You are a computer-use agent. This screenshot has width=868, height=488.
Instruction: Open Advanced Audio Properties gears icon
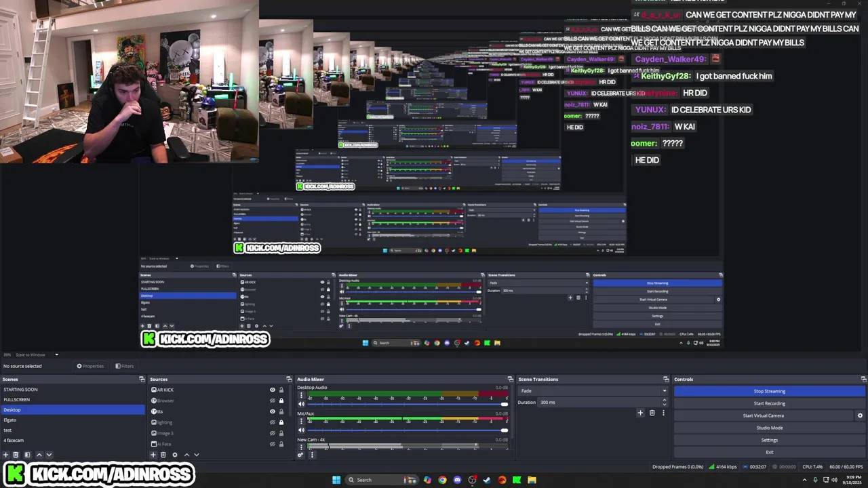(300, 455)
